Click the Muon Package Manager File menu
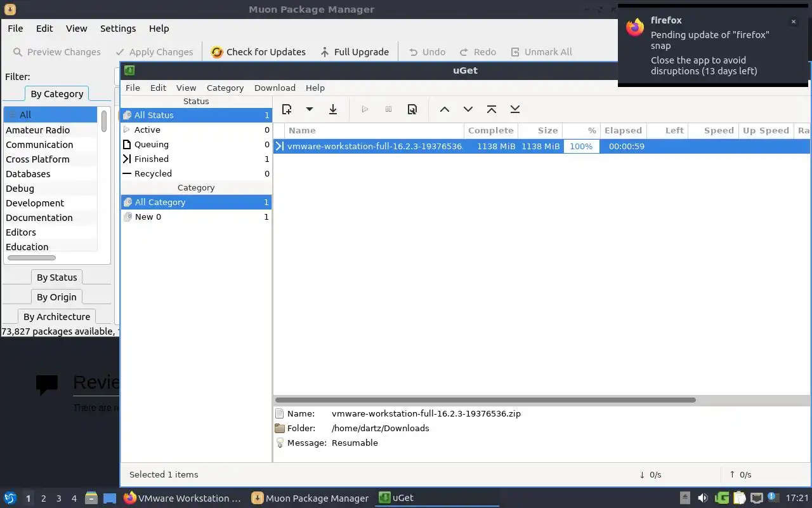This screenshot has height=508, width=812. point(15,29)
